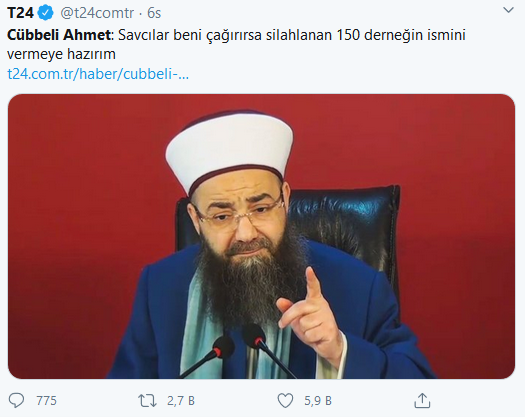View the 5,9 B likes count
Viewport: 525px width, 417px height.
(318, 401)
